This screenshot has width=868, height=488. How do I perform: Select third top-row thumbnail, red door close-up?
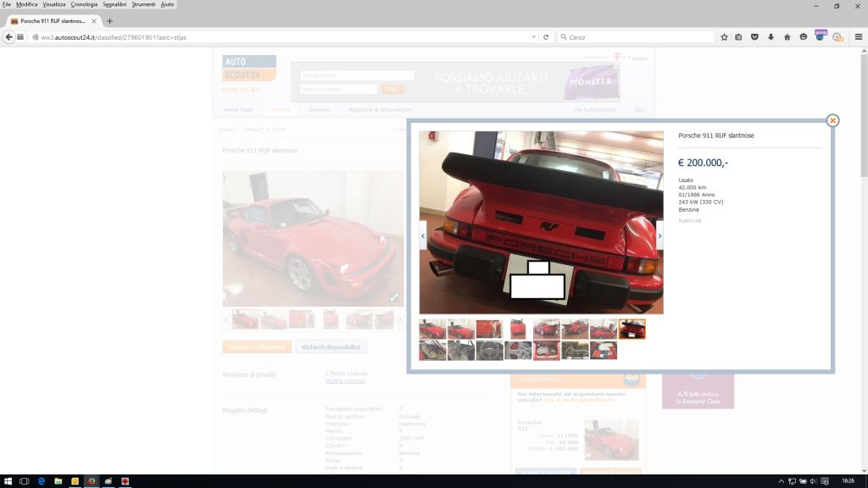pos(489,329)
